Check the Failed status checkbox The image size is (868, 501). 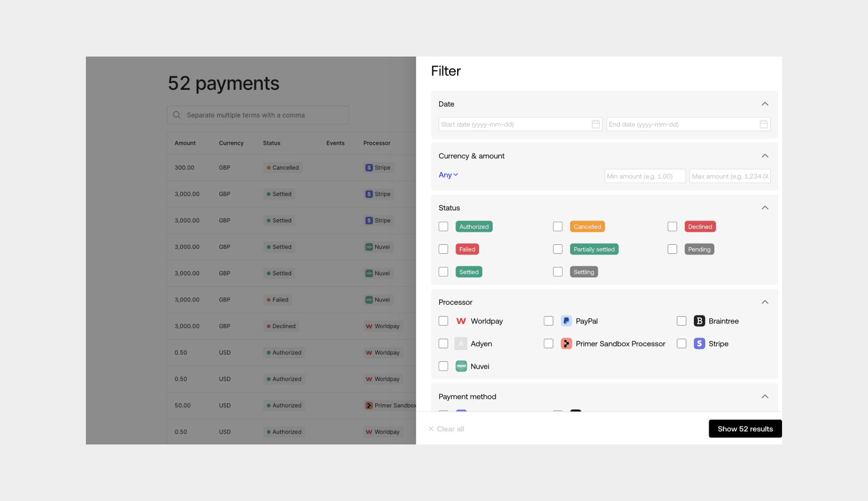coord(444,249)
